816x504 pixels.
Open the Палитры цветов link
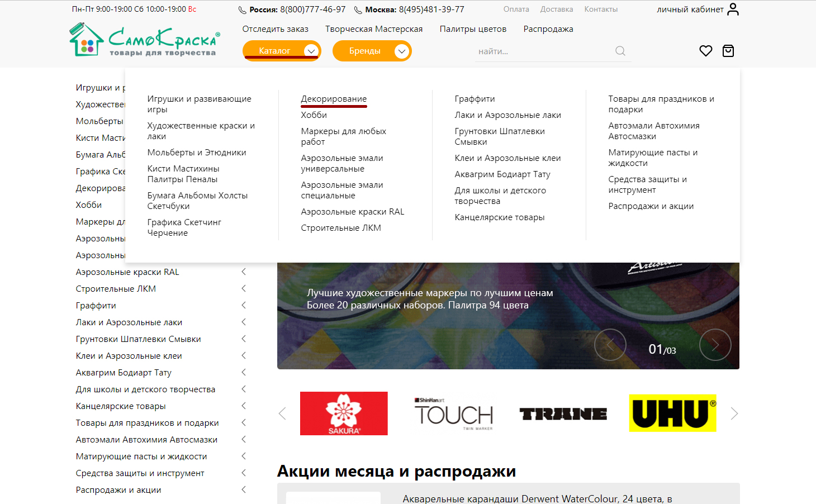click(473, 29)
